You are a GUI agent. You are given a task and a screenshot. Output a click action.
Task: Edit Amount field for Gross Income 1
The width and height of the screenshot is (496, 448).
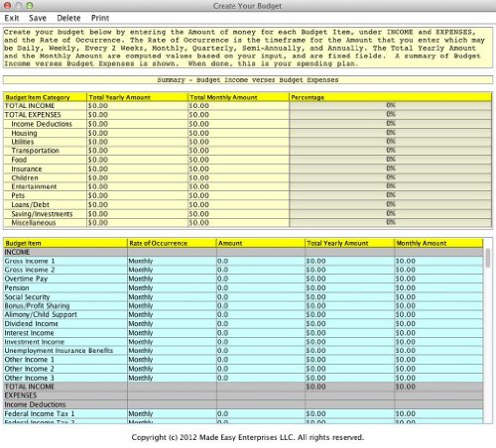point(261,261)
